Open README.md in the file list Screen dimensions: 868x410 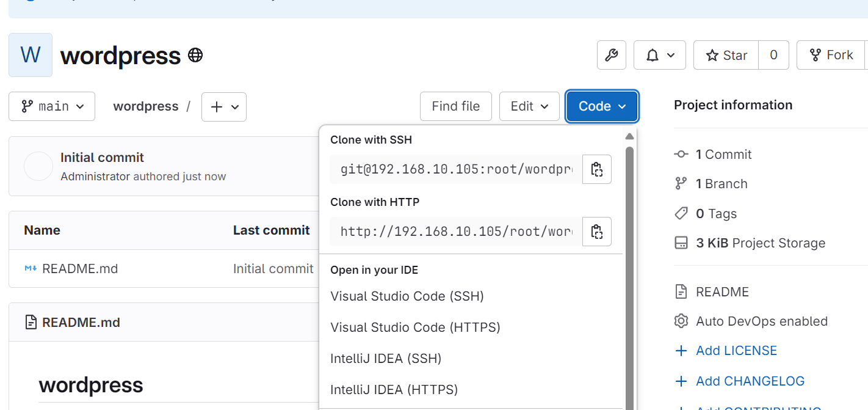point(80,269)
